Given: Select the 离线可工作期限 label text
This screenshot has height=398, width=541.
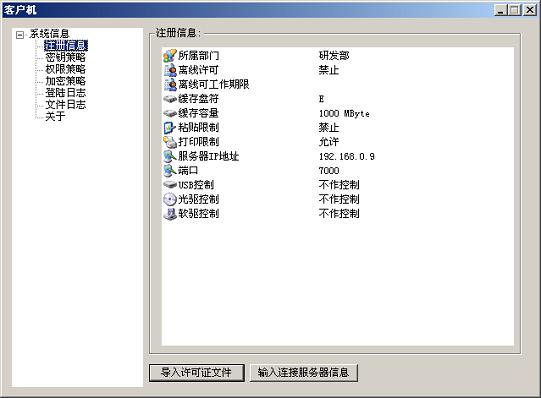Looking at the screenshot, I should [214, 84].
